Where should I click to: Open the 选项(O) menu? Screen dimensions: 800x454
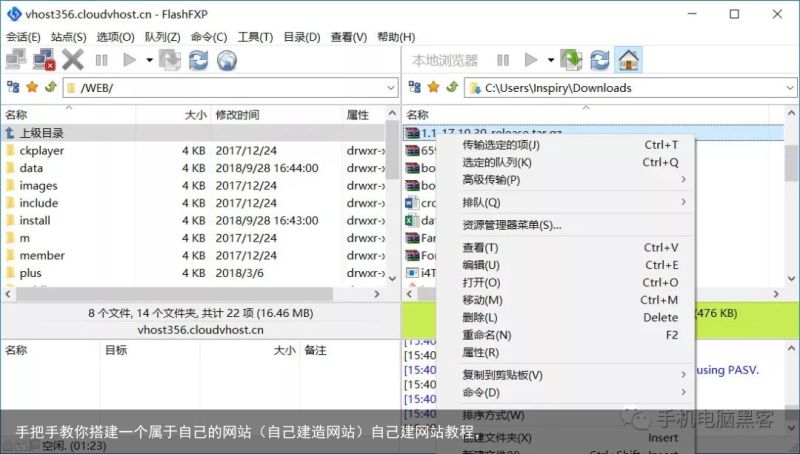pos(116,37)
